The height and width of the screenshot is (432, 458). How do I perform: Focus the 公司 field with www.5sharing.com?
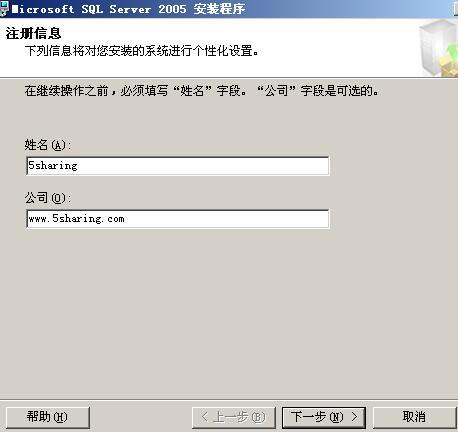pos(177,219)
